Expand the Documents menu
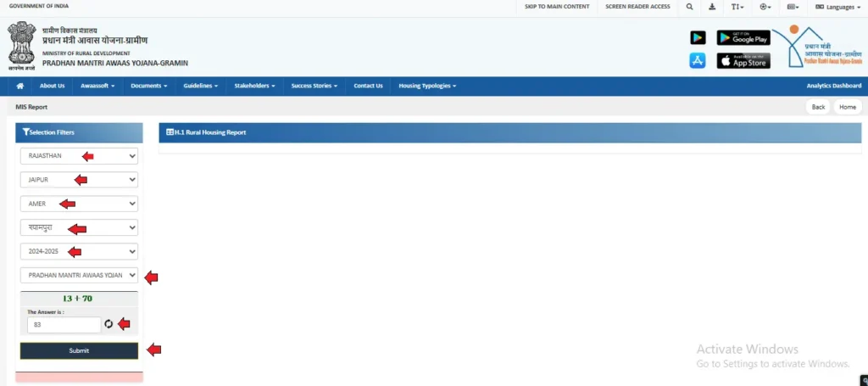868x386 pixels. pyautogui.click(x=149, y=86)
